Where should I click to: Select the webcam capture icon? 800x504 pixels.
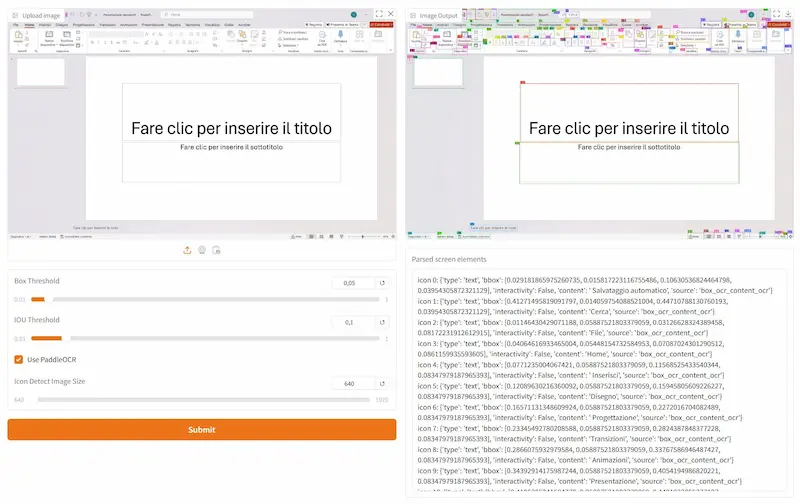(202, 250)
